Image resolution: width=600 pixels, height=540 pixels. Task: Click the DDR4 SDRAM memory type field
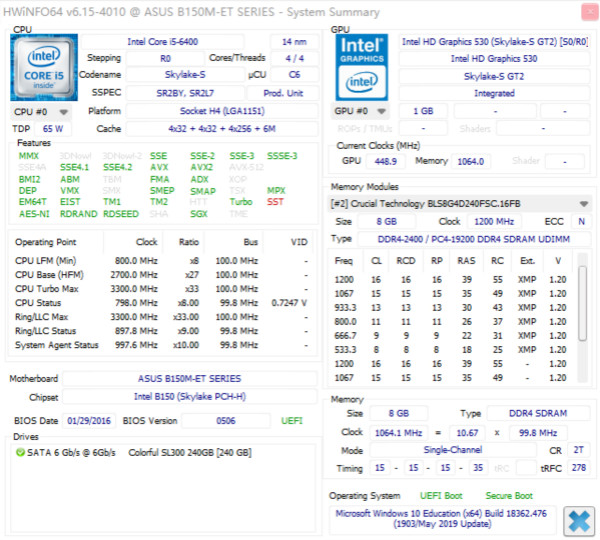click(x=538, y=413)
